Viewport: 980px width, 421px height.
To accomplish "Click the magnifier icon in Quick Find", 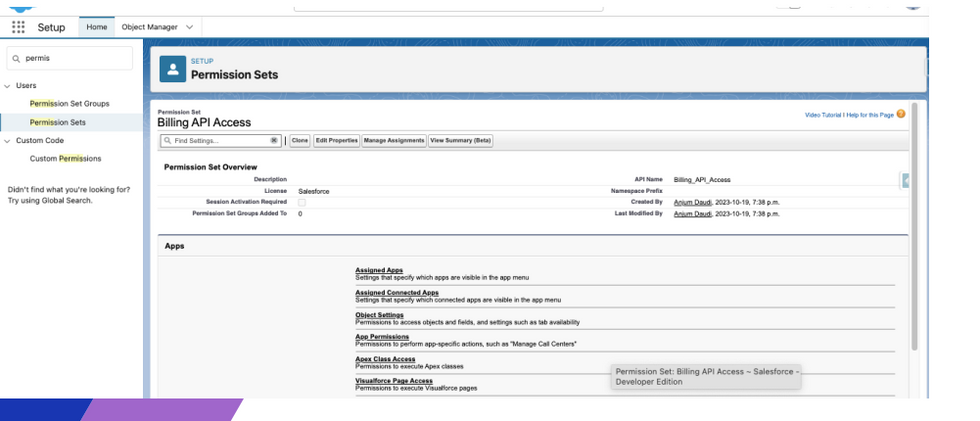I will 16,58.
